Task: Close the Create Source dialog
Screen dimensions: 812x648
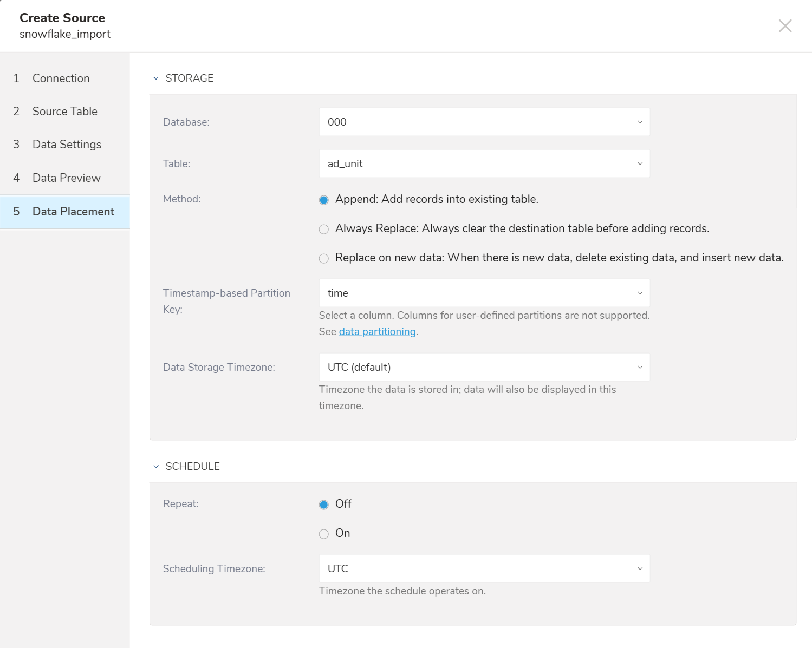Action: 785,26
